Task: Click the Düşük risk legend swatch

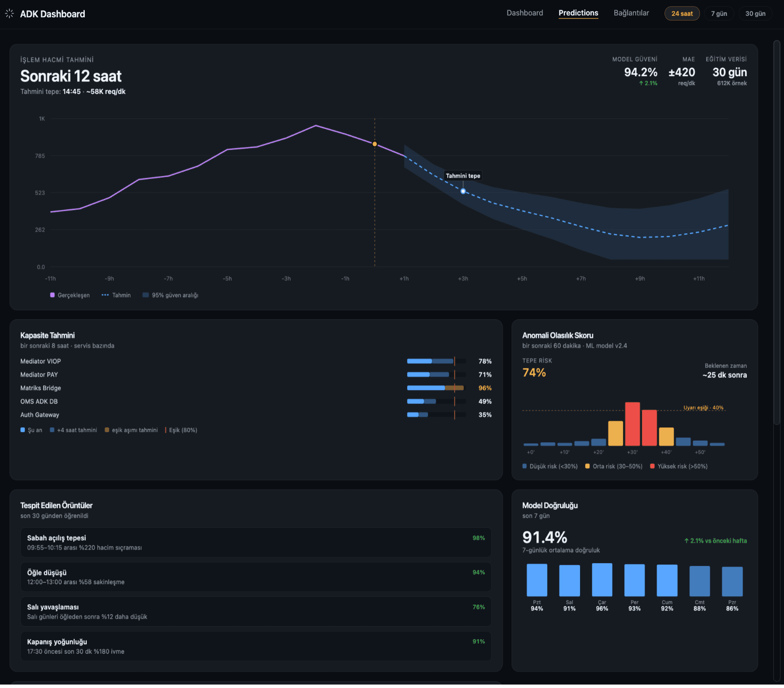Action: [524, 466]
